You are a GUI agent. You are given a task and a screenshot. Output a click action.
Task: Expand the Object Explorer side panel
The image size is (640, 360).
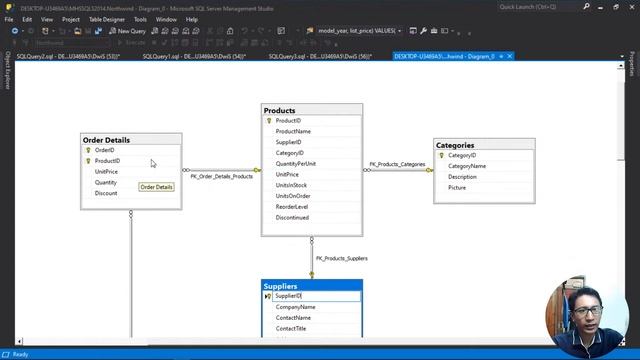[x=7, y=70]
